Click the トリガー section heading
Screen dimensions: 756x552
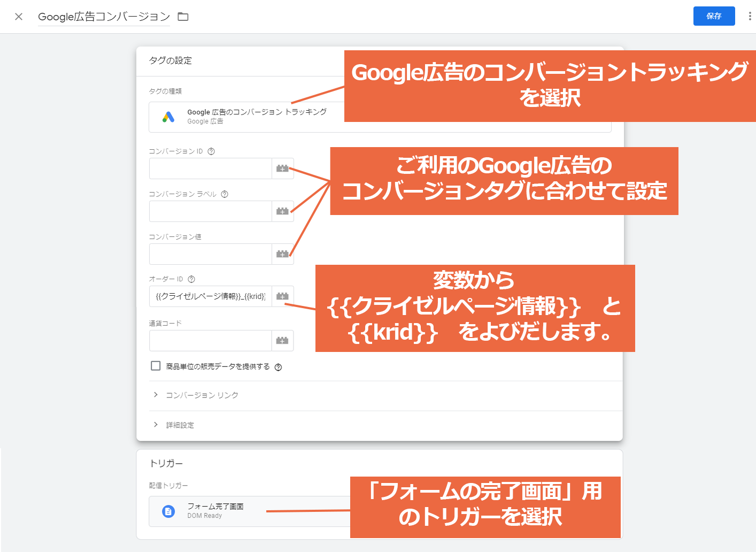166,463
